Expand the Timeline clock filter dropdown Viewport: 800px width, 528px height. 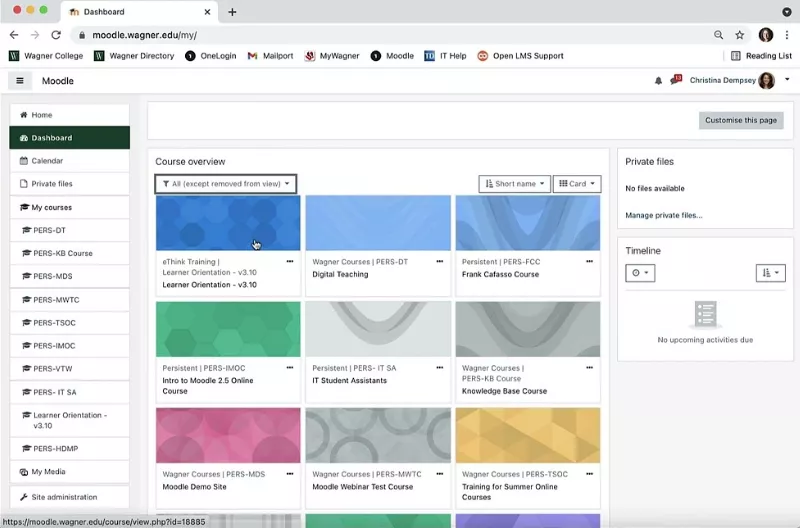[x=640, y=273]
